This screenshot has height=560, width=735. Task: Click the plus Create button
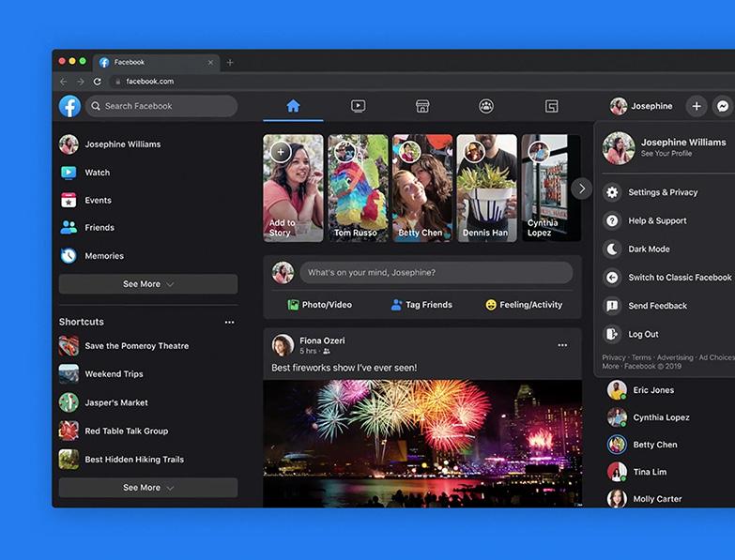pyautogui.click(x=697, y=106)
